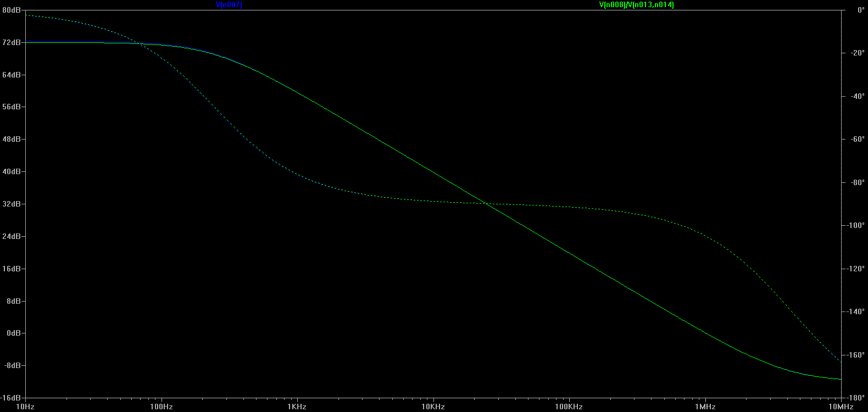Click the 10MHz frequency axis label
The image size is (868, 412).
841,407
